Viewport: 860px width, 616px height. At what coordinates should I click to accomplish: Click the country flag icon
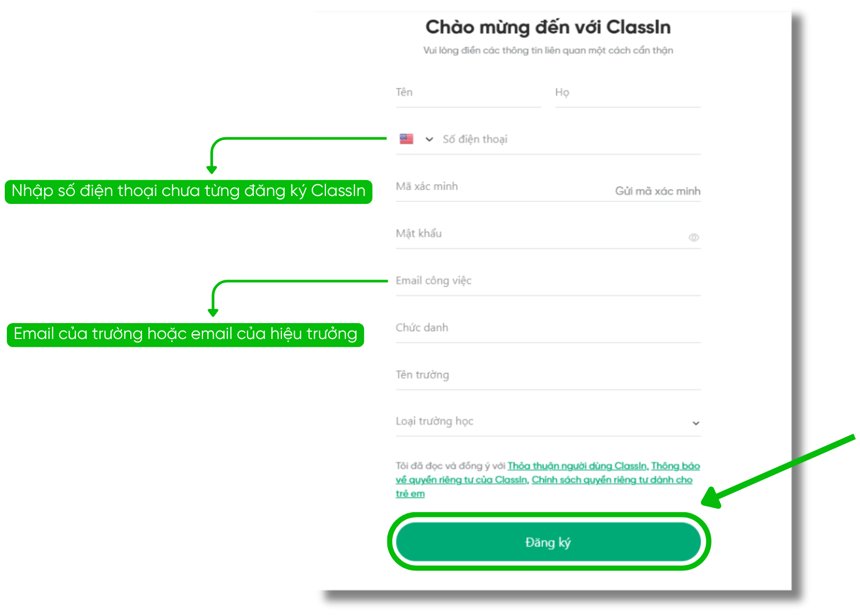pos(405,139)
